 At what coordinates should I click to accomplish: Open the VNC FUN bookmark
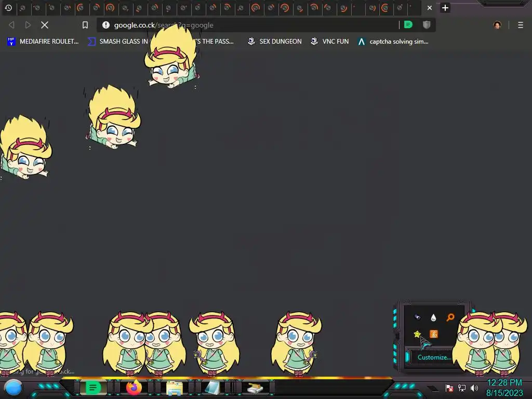tap(330, 42)
